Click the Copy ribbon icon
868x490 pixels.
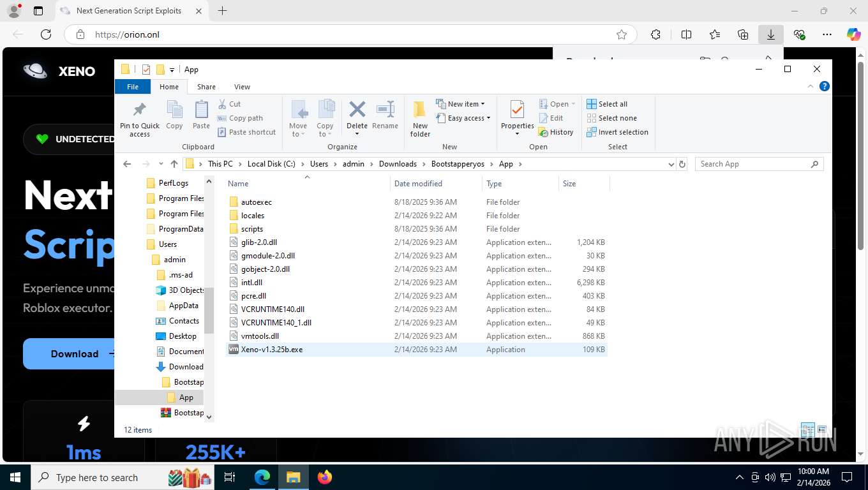pyautogui.click(x=174, y=115)
